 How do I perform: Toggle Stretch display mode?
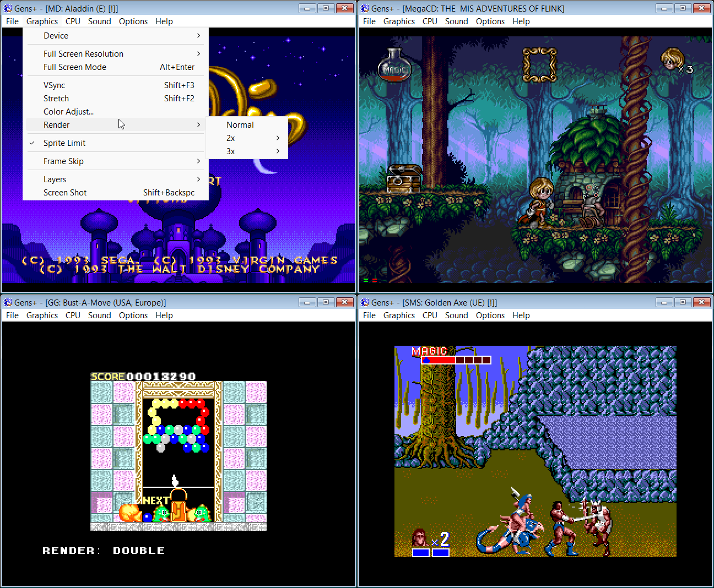(56, 99)
